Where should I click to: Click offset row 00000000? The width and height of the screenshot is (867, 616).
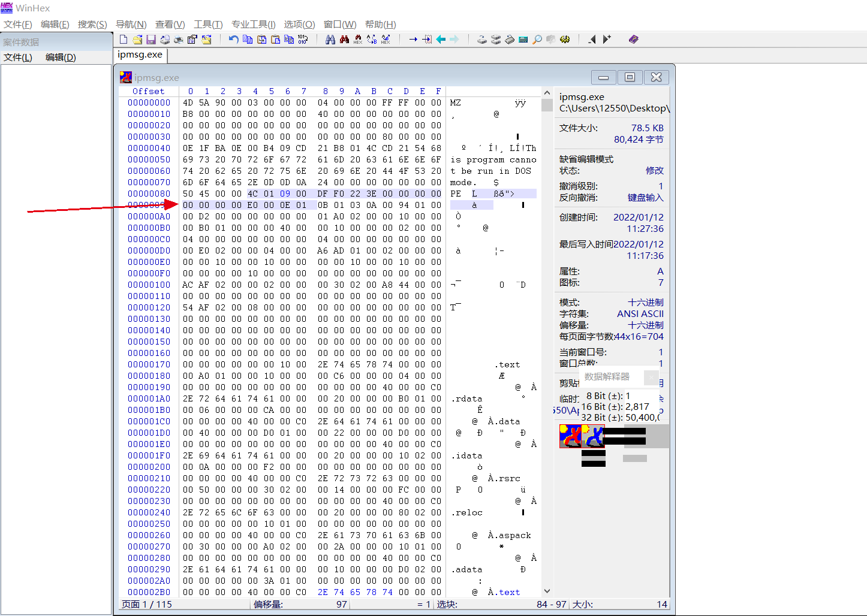[149, 102]
